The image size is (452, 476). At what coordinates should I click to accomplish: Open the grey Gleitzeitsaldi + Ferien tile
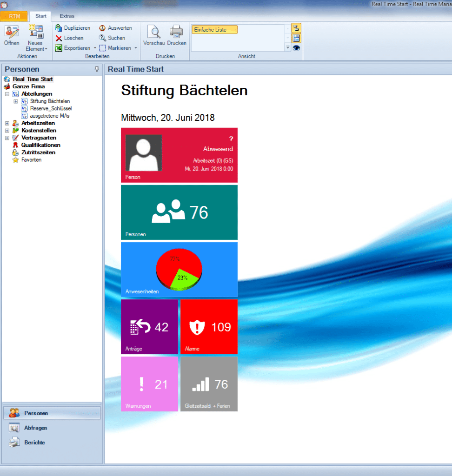click(x=209, y=384)
